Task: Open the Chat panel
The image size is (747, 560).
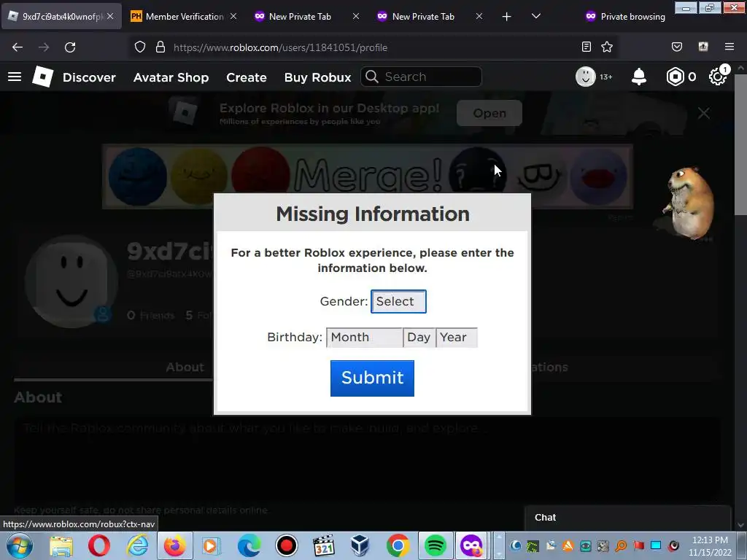Action: point(628,518)
